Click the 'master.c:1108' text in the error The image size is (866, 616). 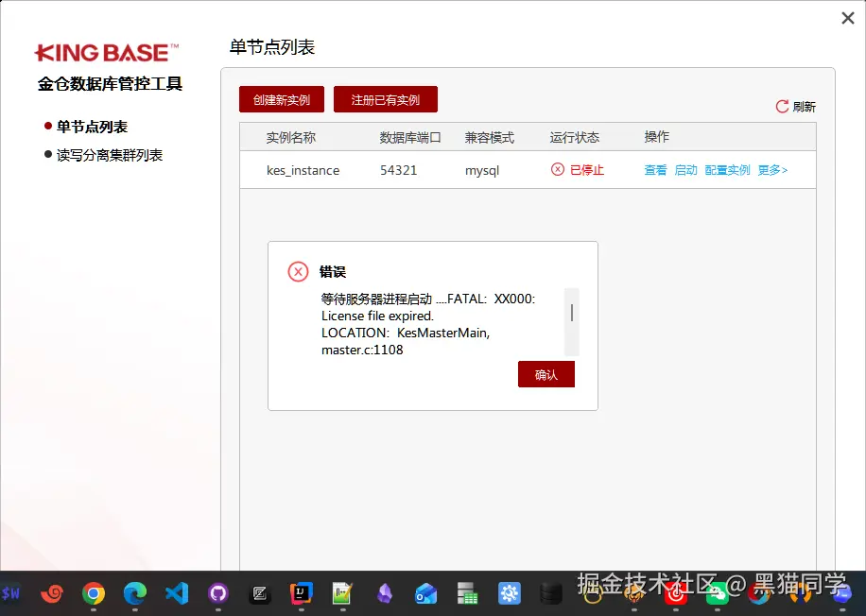click(362, 350)
